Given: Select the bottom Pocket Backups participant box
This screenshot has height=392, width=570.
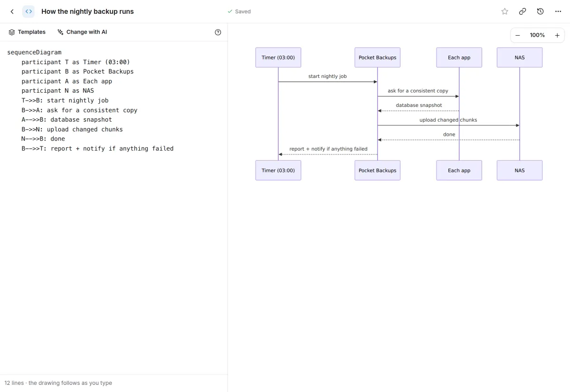Looking at the screenshot, I should 378,170.
